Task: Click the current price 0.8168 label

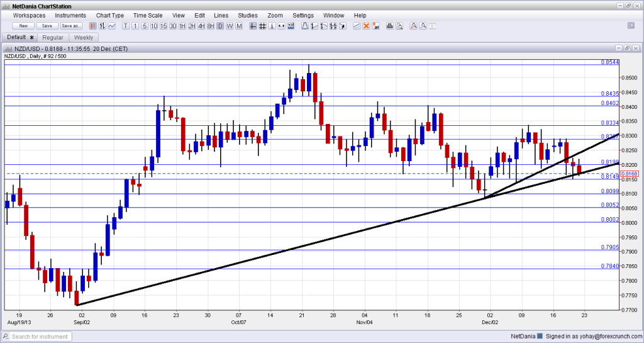Action: tap(630, 174)
